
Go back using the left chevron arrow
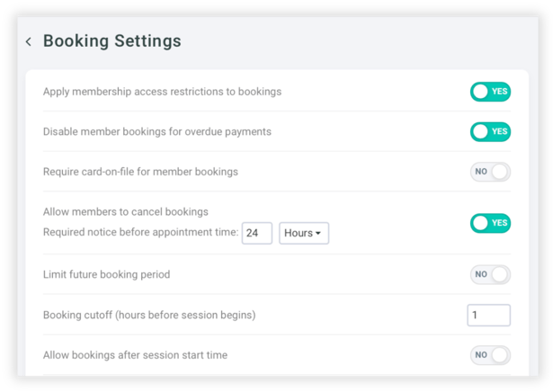pyautogui.click(x=29, y=41)
